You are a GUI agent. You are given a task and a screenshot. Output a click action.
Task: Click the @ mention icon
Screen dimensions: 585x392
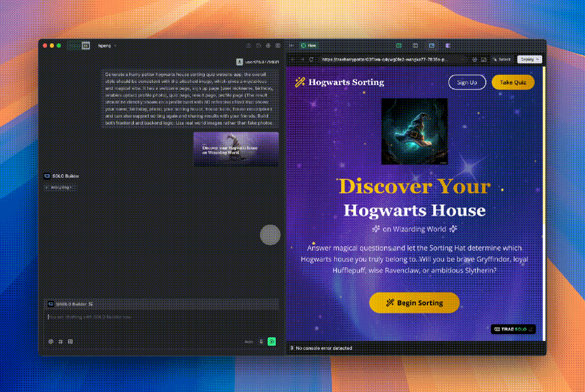click(51, 341)
